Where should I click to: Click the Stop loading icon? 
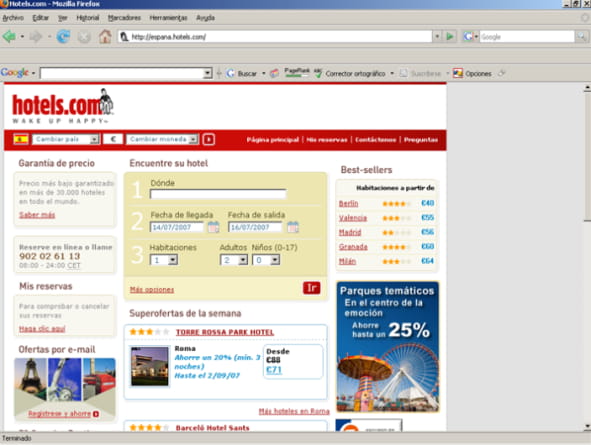click(84, 37)
